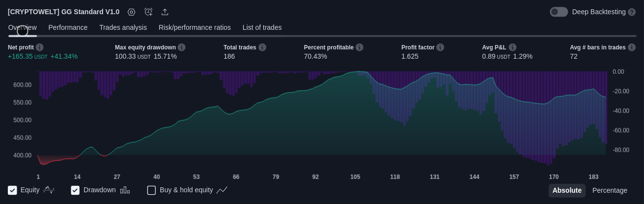Click Total trades info icon
The image size is (644, 204).
(x=262, y=47)
